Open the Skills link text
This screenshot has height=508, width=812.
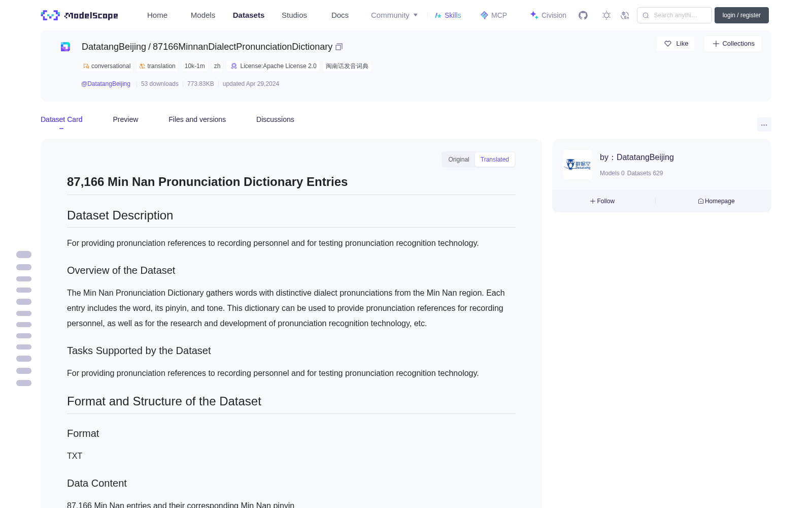(x=453, y=15)
